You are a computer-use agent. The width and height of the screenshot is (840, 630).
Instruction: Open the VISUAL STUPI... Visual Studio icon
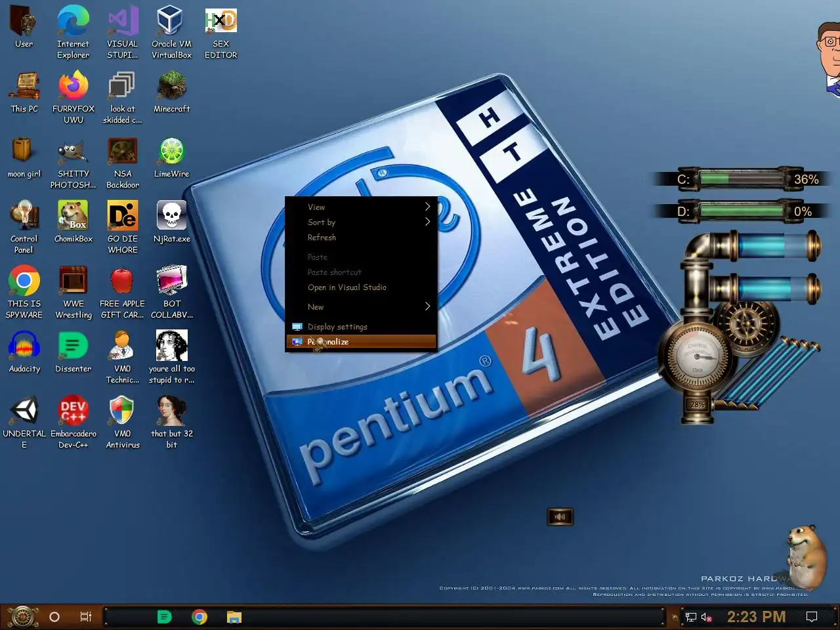pos(123,33)
